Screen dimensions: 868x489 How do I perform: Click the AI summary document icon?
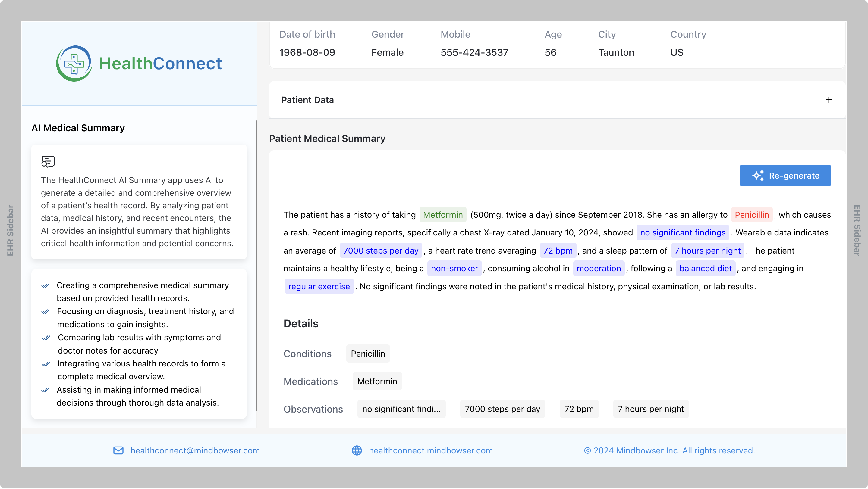click(x=48, y=161)
